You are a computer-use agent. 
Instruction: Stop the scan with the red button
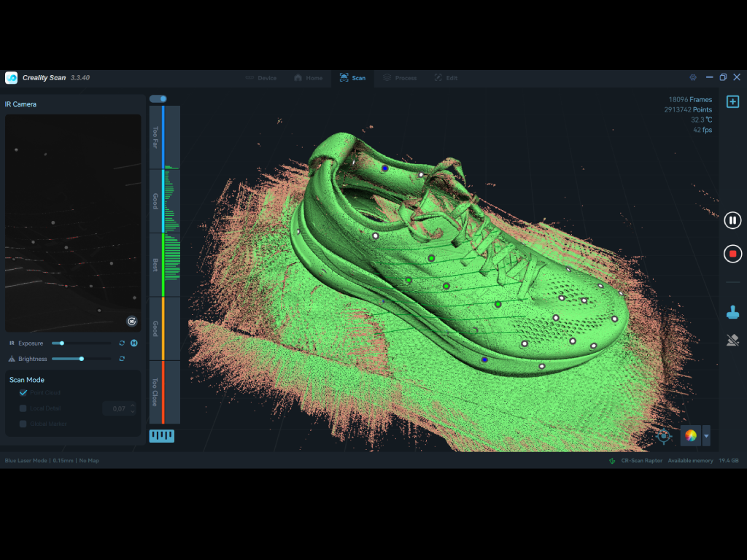pos(732,254)
